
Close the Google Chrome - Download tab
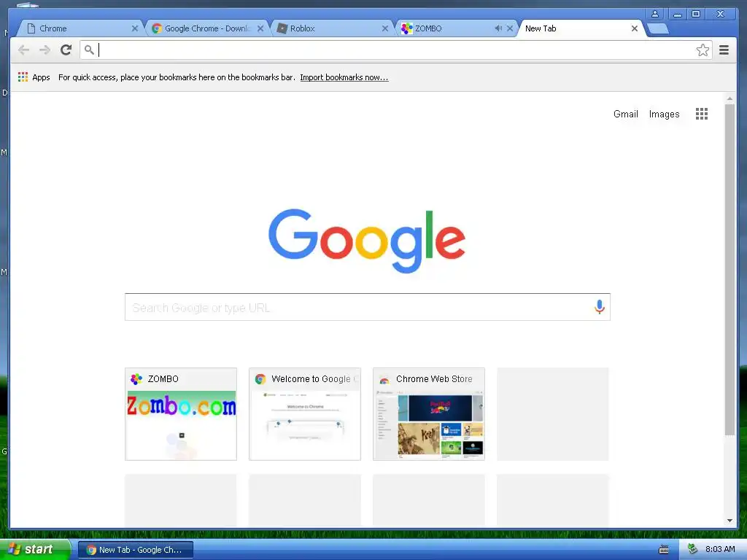pos(260,28)
